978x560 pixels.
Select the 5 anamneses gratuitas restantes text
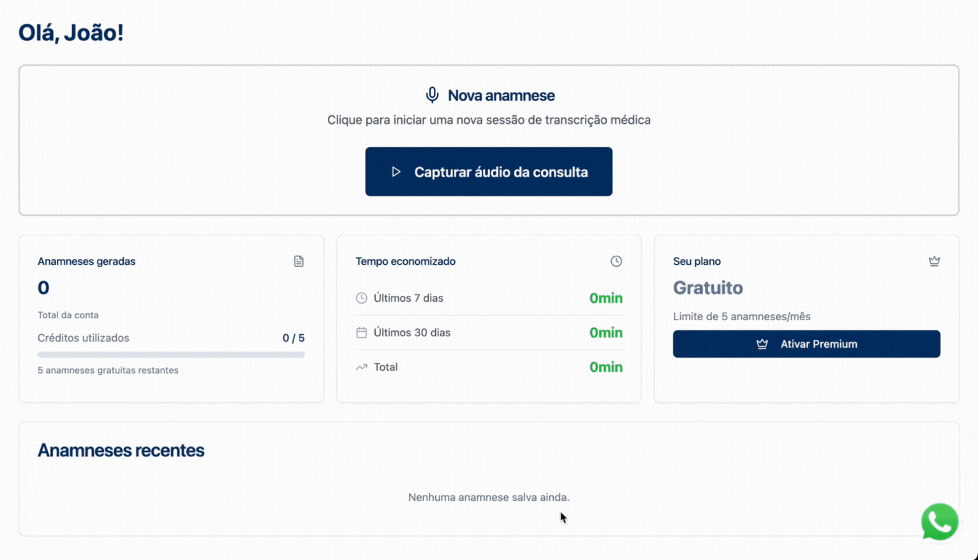pyautogui.click(x=108, y=370)
